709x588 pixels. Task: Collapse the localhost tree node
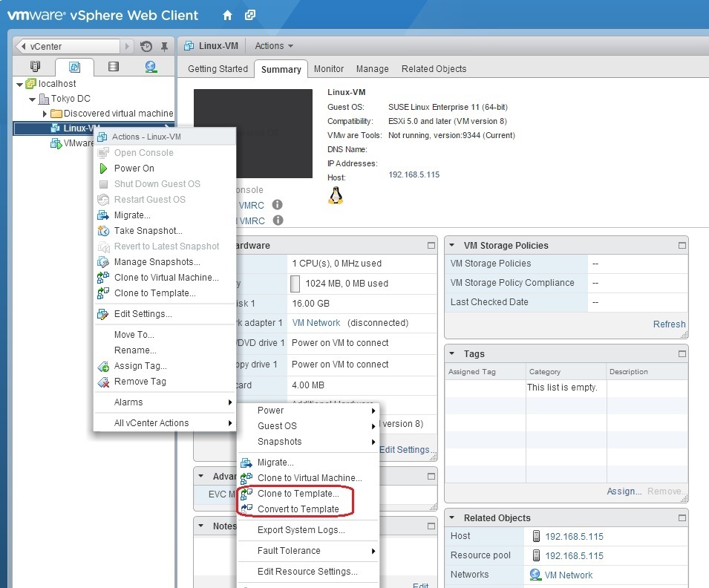pyautogui.click(x=19, y=84)
